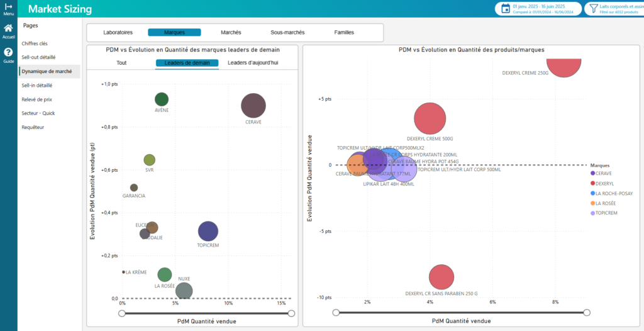
Task: Select the Tout filter tab
Action: coord(121,63)
